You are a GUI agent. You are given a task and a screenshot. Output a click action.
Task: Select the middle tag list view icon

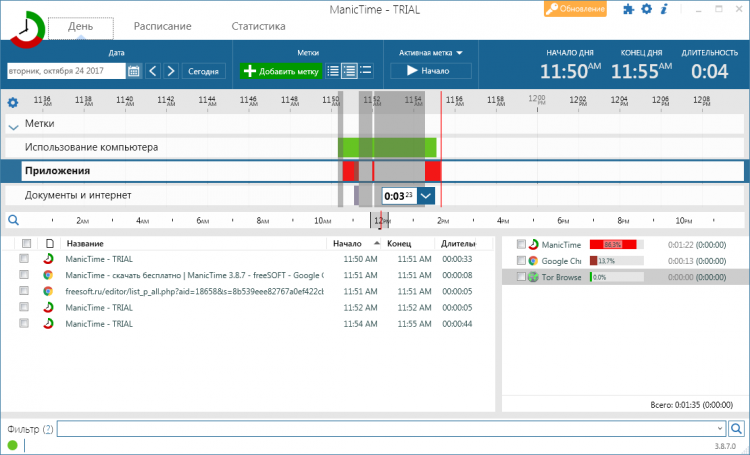[349, 71]
